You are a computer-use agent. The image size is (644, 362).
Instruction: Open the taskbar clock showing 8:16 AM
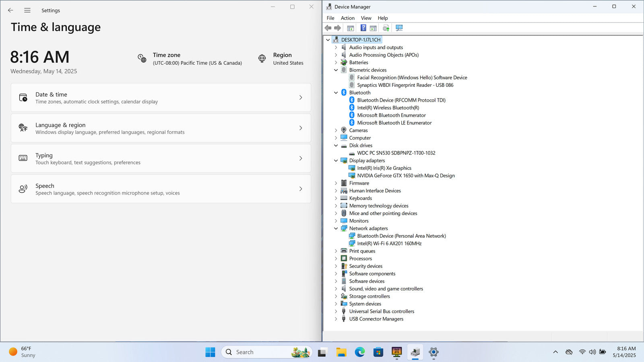point(625,352)
